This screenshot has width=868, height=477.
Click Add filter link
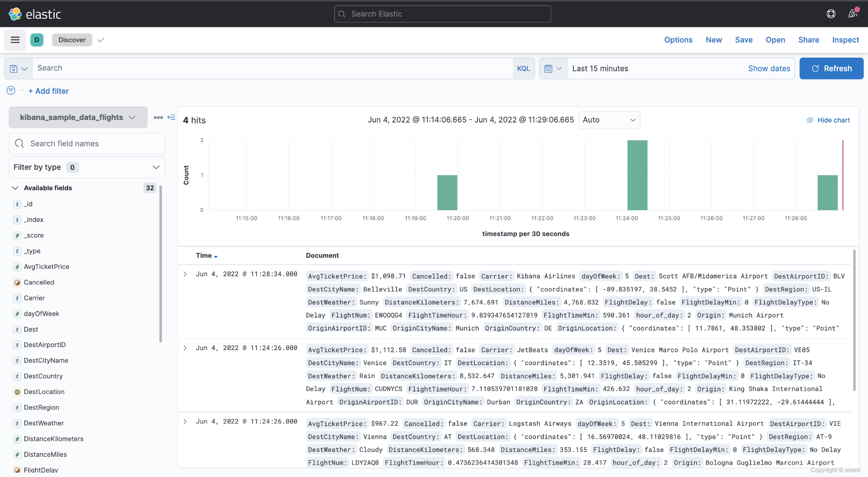pyautogui.click(x=49, y=91)
